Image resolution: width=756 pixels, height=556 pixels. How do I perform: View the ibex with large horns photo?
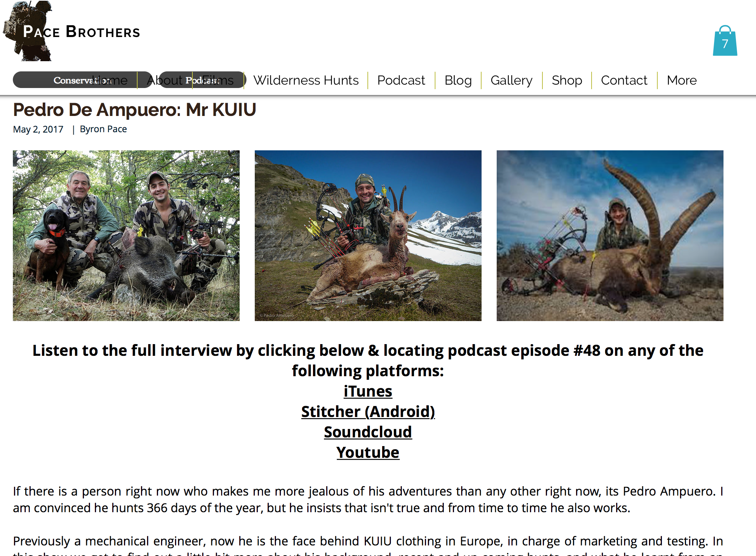point(610,236)
